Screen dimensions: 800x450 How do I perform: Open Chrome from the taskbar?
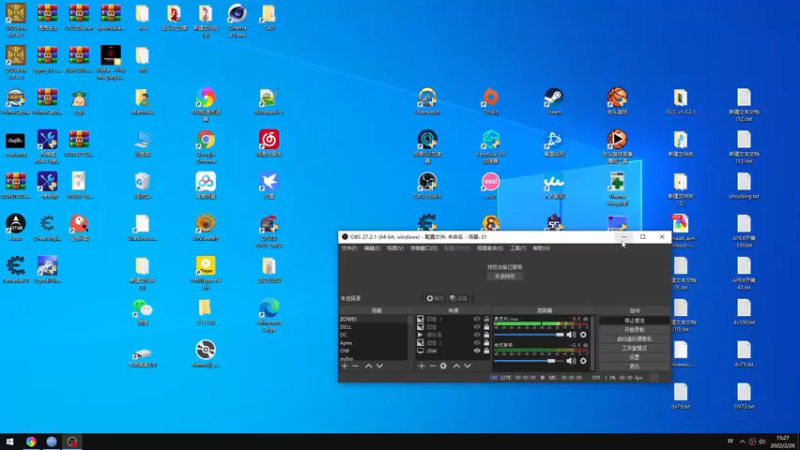pos(31,441)
